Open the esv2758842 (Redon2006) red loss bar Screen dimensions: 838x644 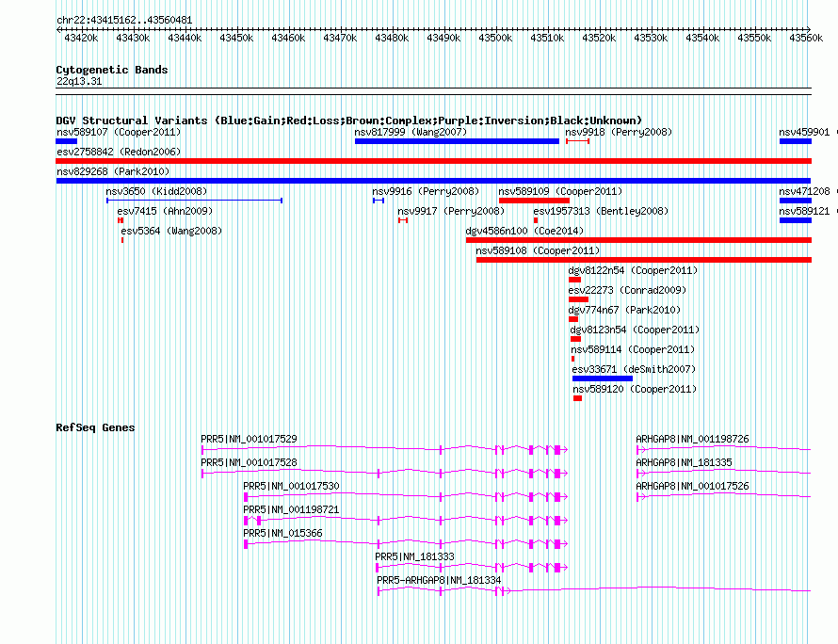click(433, 161)
